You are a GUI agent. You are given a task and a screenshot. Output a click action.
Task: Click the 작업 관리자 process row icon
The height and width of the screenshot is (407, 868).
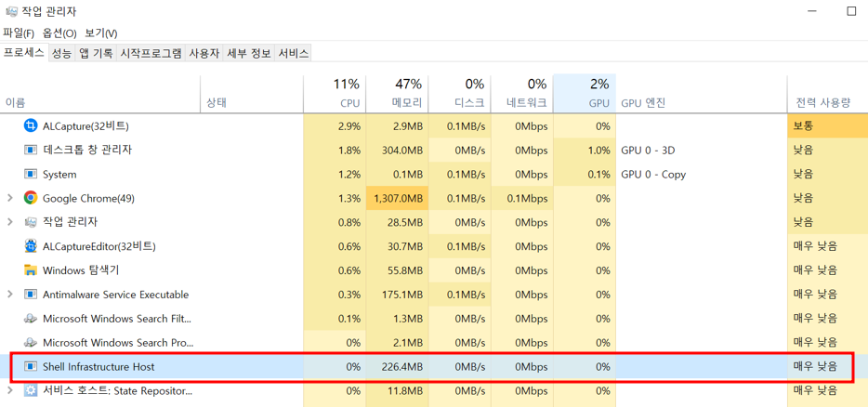coord(30,222)
